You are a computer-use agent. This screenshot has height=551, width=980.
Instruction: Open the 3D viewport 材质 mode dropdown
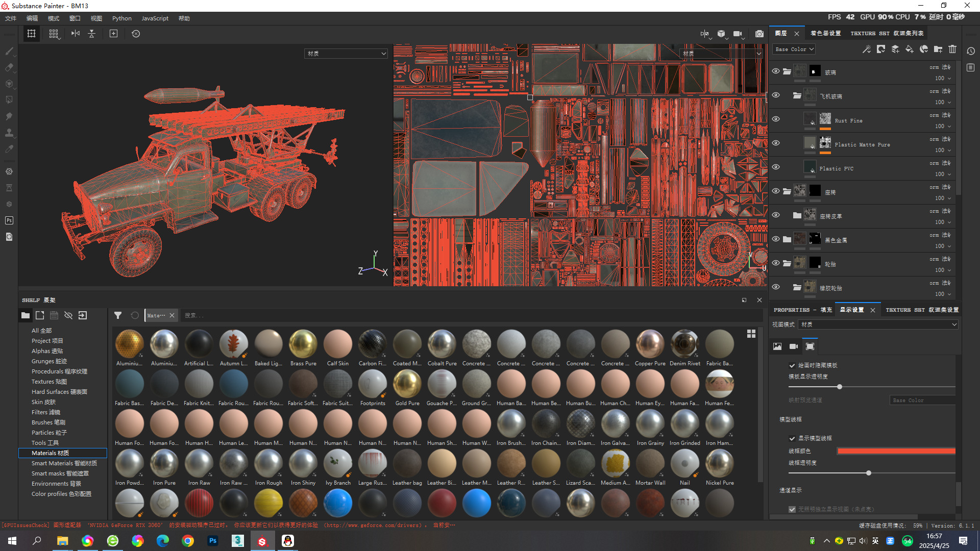click(346, 54)
